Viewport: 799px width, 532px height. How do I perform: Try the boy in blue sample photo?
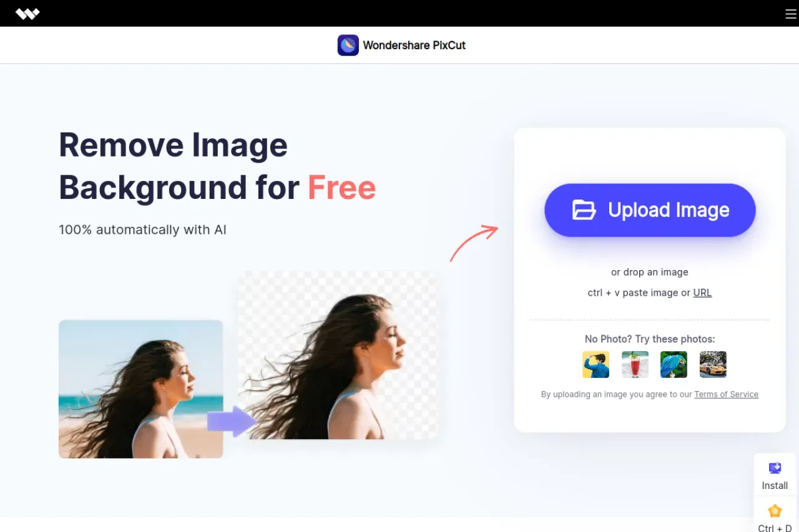[x=596, y=364]
